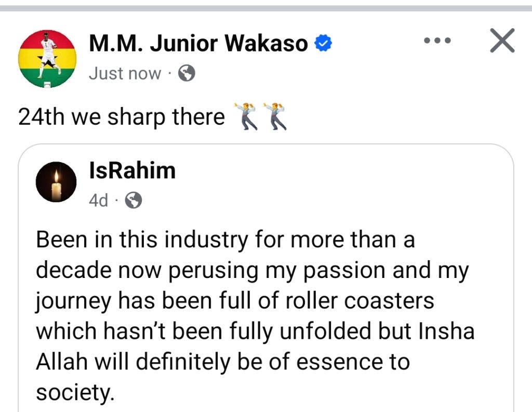
Task: Click the word 'society.' ending the shared post
Action: coord(75,392)
